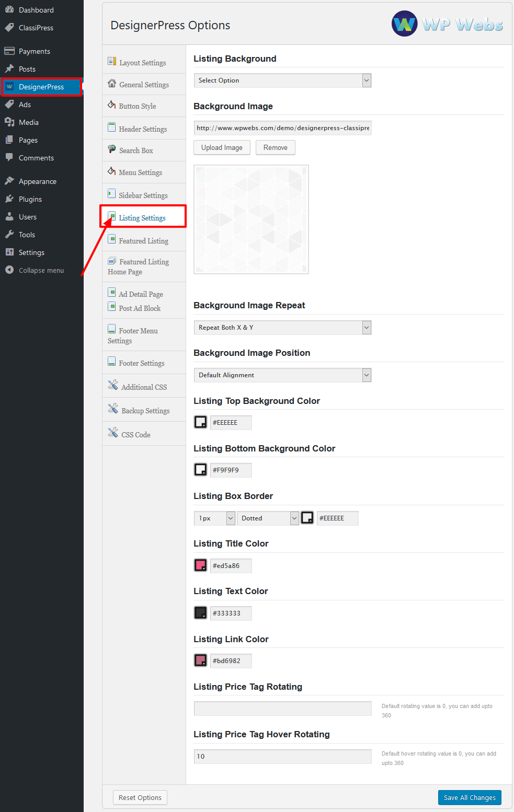514x812 pixels.
Task: Click the WP Webs logo
Action: [x=448, y=24]
